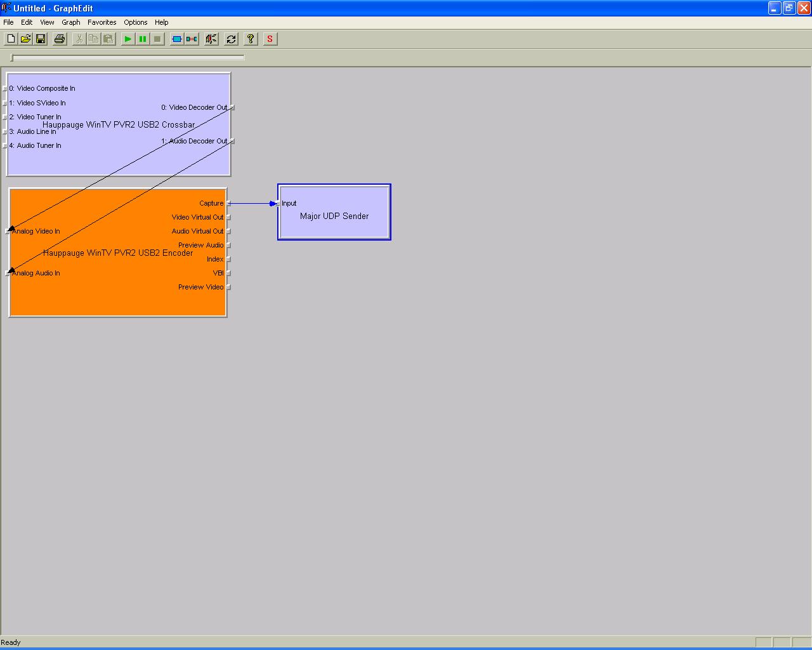Open Help from the toolbar question mark
This screenshot has width=812, height=650.
click(x=250, y=39)
